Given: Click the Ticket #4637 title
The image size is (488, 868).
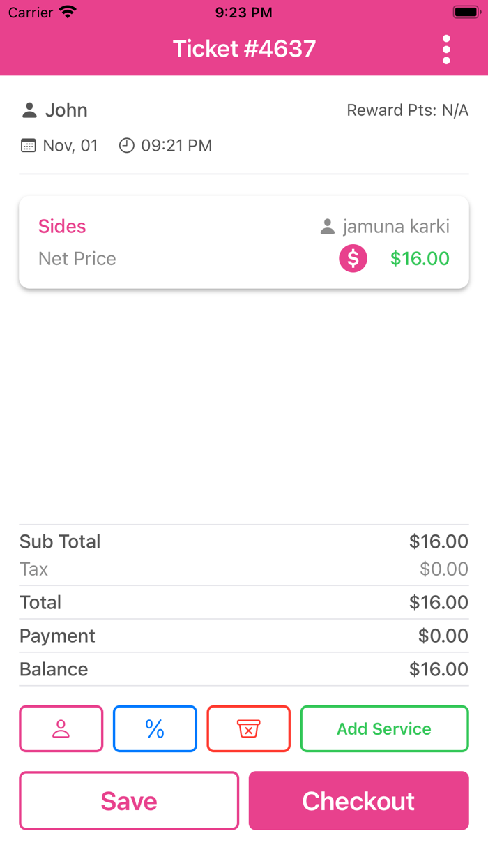Looking at the screenshot, I should pyautogui.click(x=243, y=49).
